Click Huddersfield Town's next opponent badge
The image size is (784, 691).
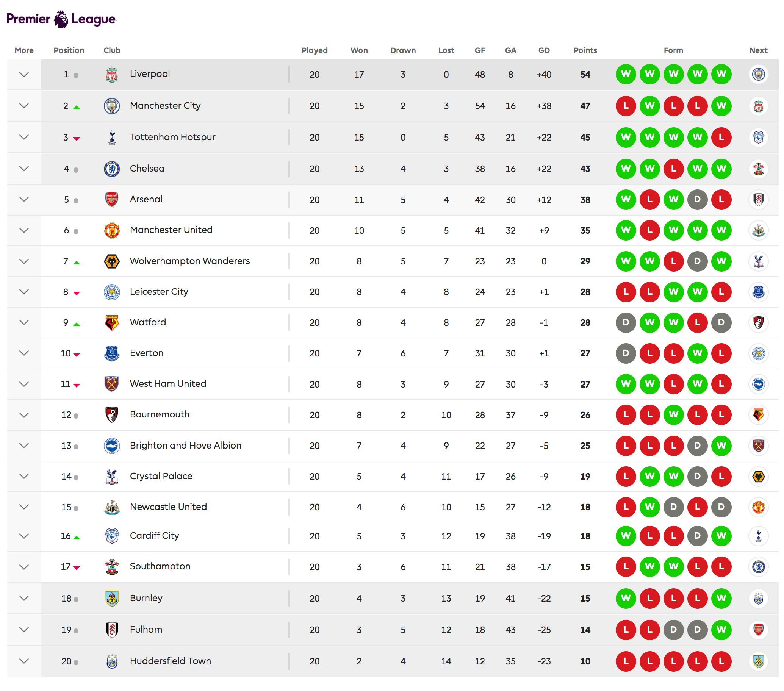tap(758, 661)
